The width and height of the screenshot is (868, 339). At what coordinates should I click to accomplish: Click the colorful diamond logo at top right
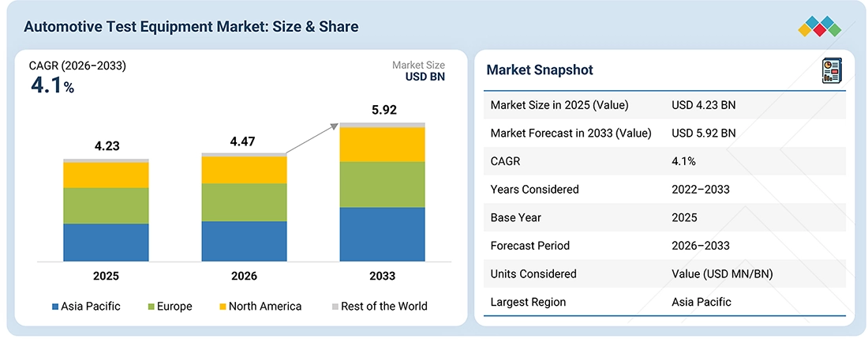coord(820,27)
